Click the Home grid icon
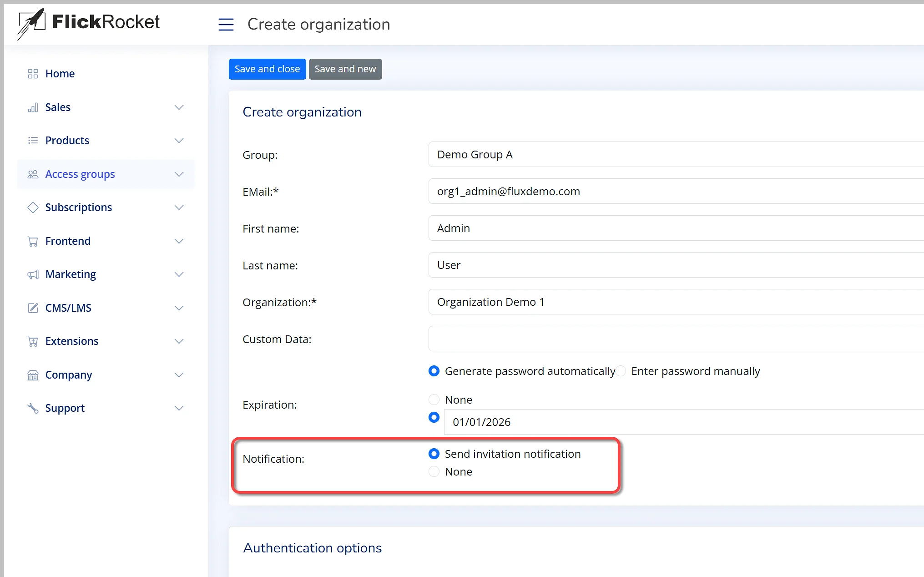Screen dimensions: 924x577 point(33,74)
